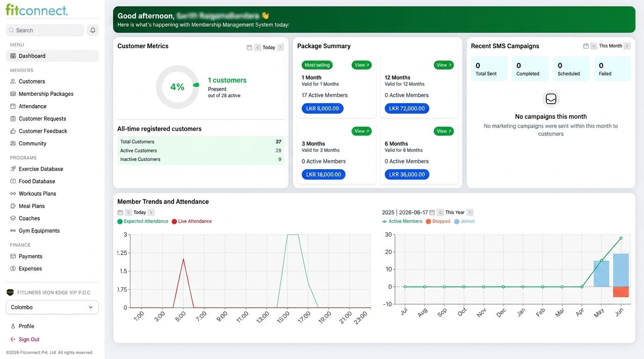Click the Jun dropped red bar

621,292
